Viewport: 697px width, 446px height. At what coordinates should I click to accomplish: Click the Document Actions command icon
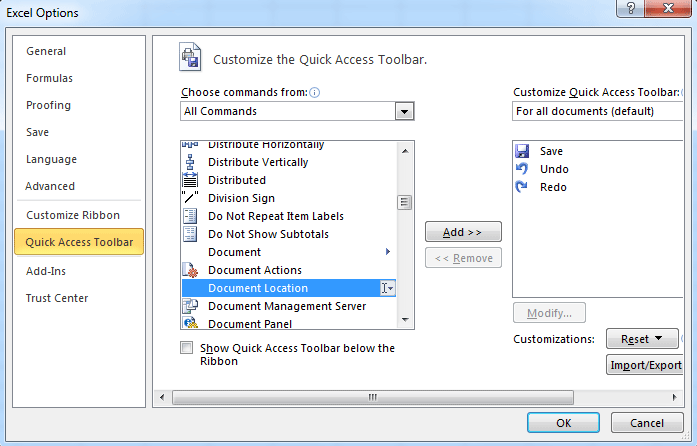(x=190, y=270)
